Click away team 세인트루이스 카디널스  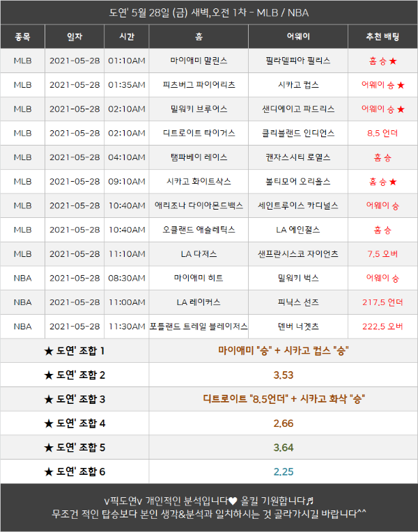298,205
